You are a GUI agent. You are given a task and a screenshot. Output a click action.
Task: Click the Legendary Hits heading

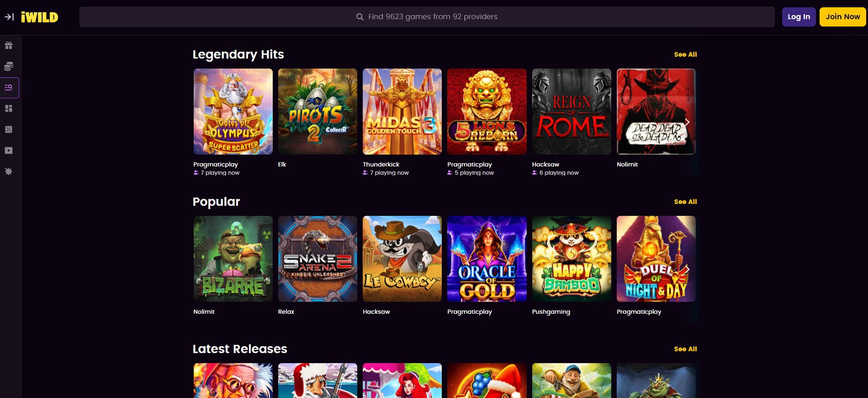pos(238,54)
